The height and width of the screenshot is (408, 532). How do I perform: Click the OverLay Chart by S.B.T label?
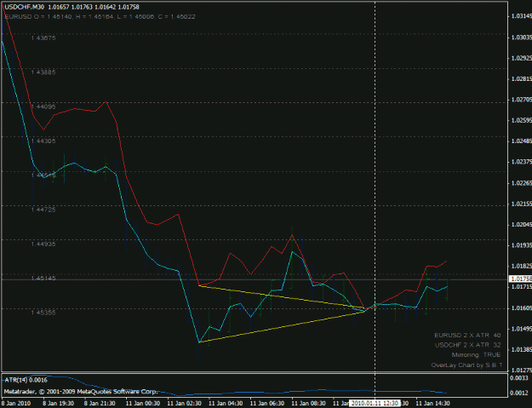coord(466,365)
